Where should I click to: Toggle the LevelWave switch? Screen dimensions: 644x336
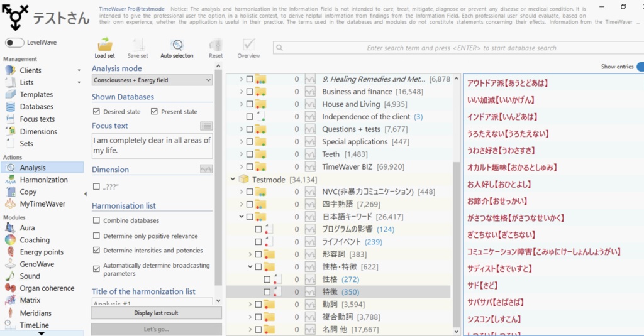(x=14, y=42)
